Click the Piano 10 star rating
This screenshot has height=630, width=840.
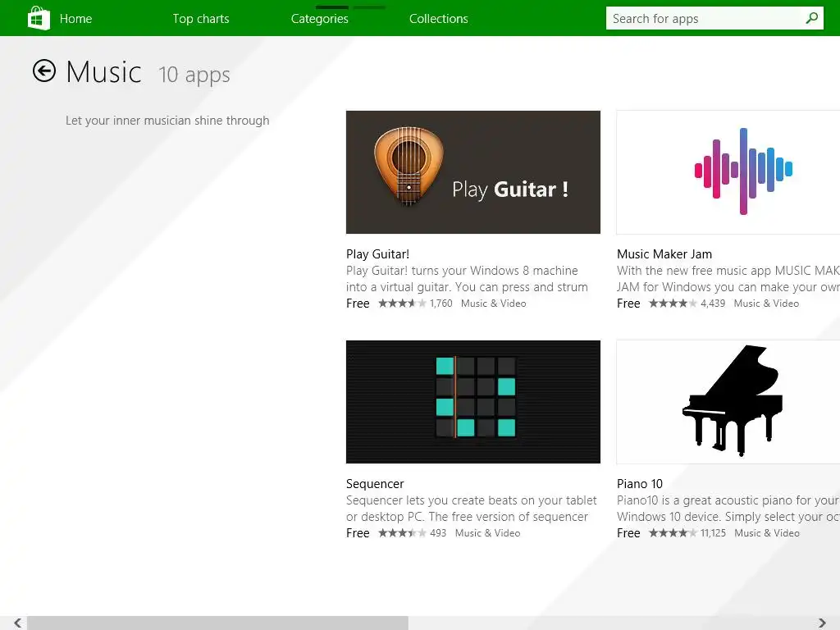coord(673,533)
